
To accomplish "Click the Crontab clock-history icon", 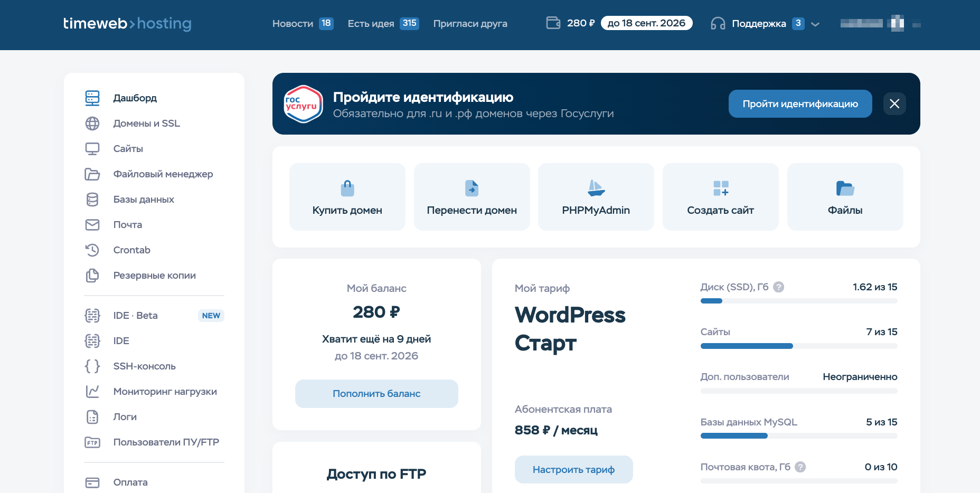I will point(92,250).
